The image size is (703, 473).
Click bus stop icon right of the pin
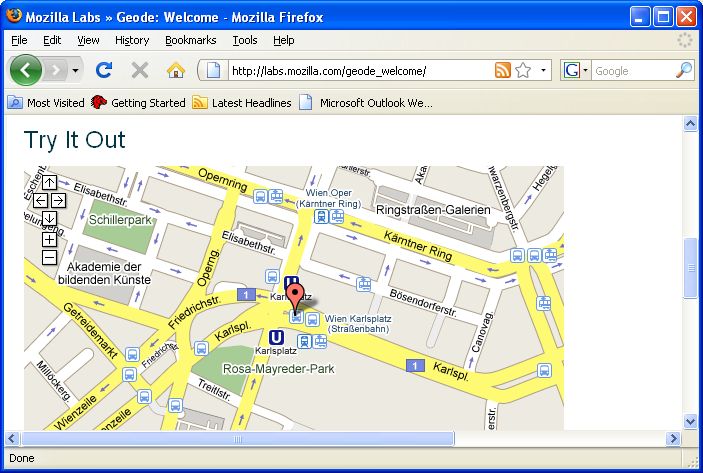point(312,319)
